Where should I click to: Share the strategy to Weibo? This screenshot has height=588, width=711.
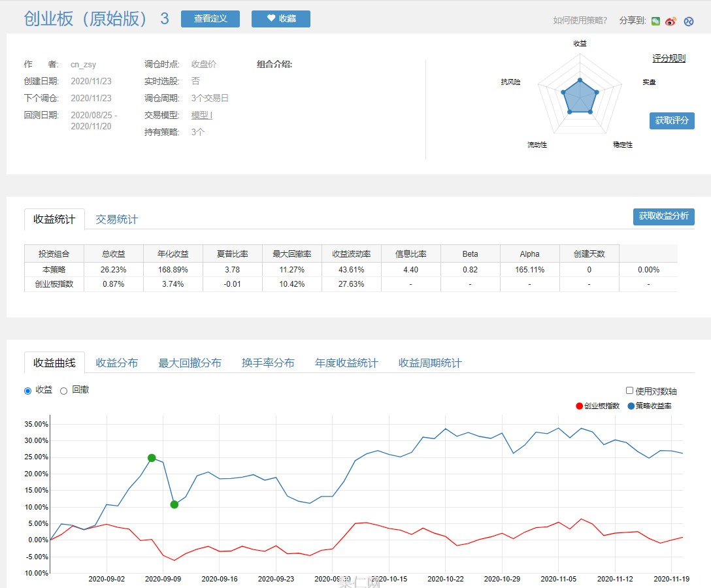coord(670,21)
